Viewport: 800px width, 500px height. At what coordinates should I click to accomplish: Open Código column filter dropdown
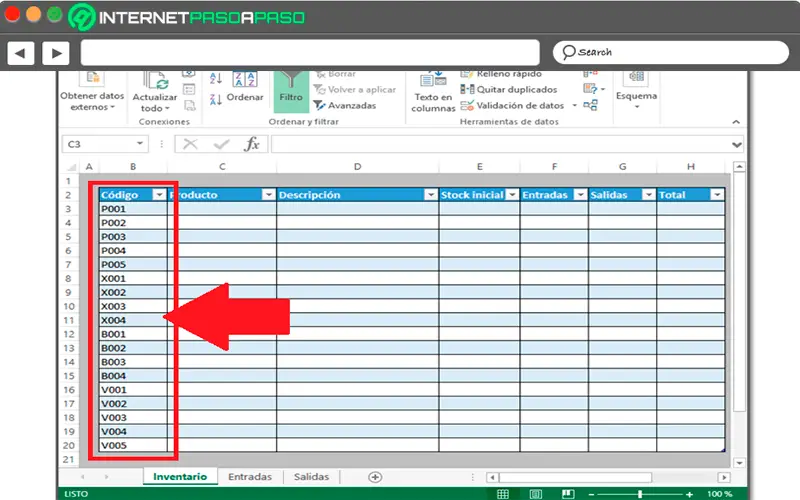pos(160,195)
